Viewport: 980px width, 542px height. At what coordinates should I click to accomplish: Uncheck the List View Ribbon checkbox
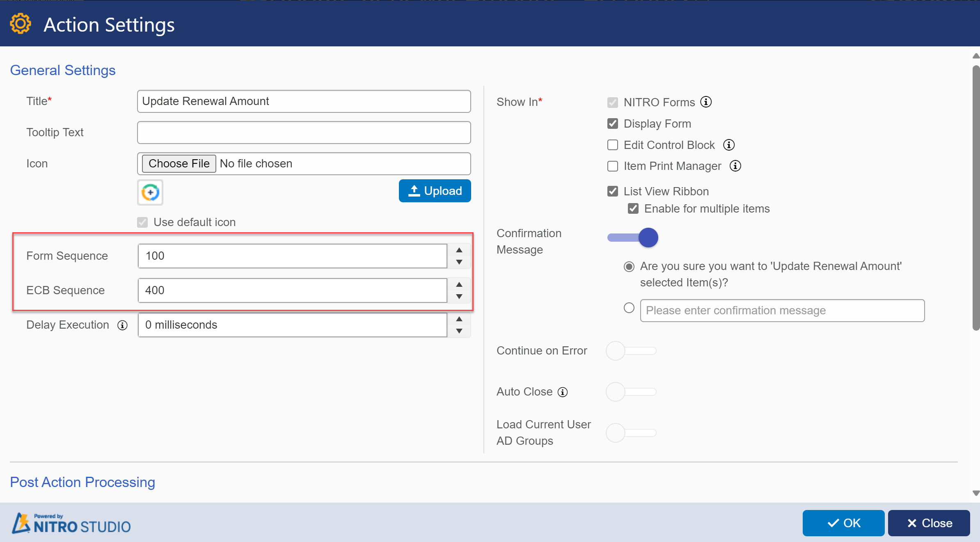613,191
